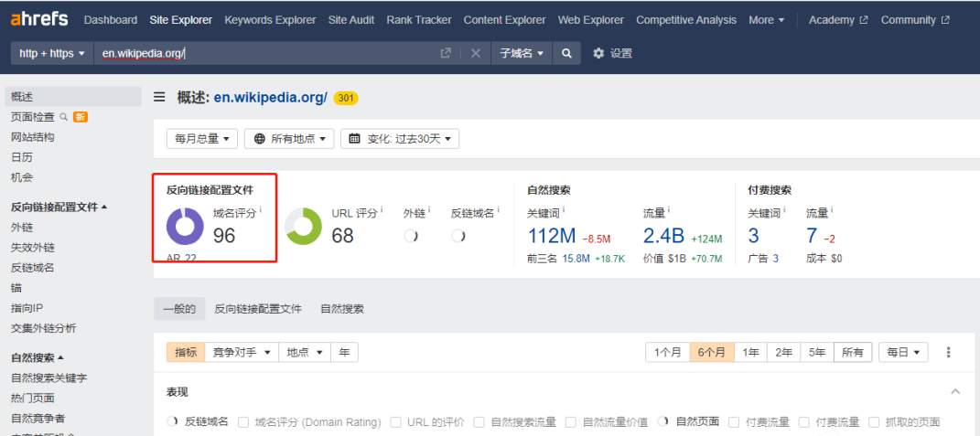The height and width of the screenshot is (436, 980).
Task: Go to Dashboard in top navigation
Action: [111, 19]
